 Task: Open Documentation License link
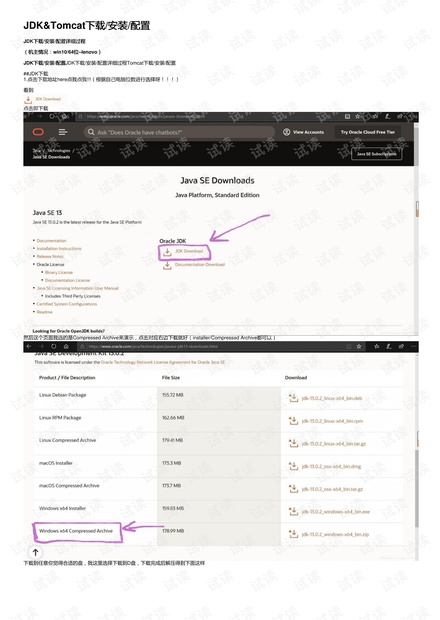[68, 280]
